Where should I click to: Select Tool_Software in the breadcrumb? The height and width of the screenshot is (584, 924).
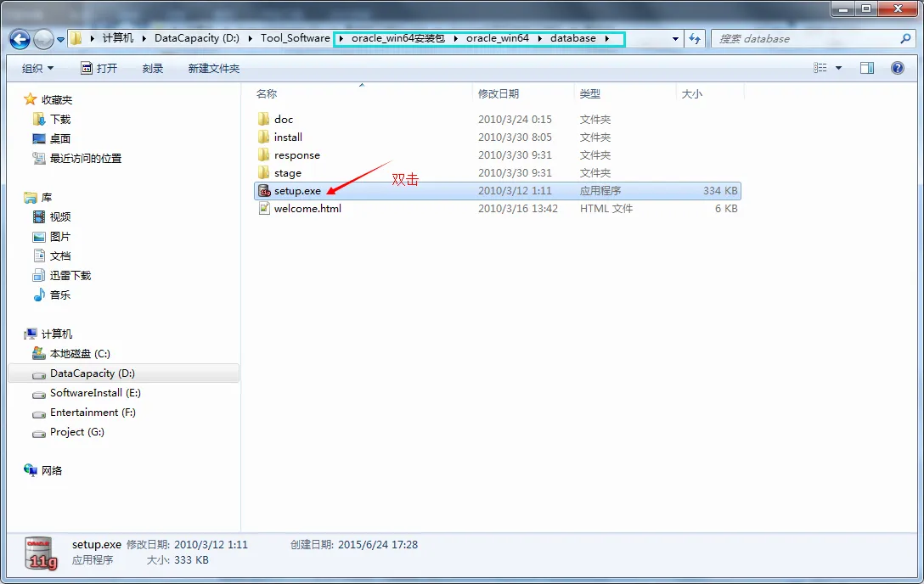coord(296,38)
